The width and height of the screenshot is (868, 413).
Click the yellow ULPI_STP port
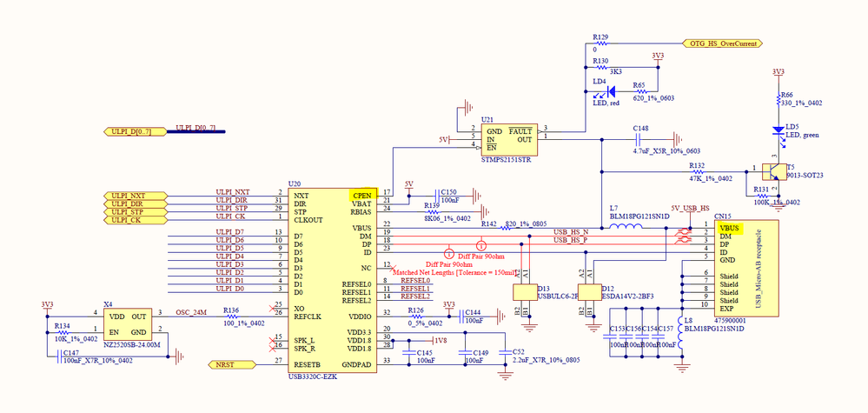tap(135, 212)
